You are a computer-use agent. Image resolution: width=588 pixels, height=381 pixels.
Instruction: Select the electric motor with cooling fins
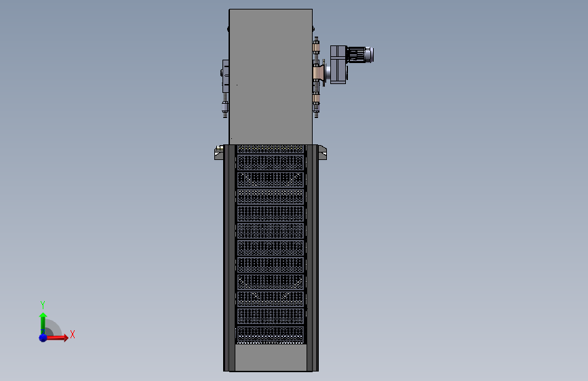[359, 54]
